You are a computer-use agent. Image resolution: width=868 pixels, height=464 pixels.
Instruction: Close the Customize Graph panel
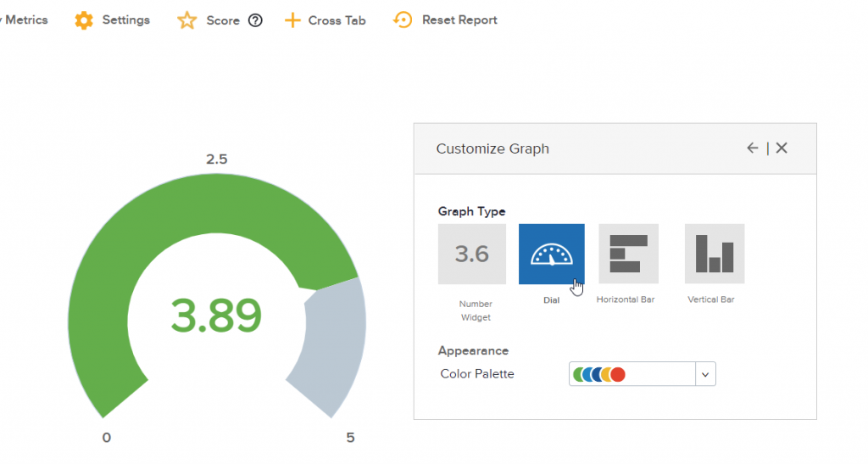pyautogui.click(x=782, y=148)
